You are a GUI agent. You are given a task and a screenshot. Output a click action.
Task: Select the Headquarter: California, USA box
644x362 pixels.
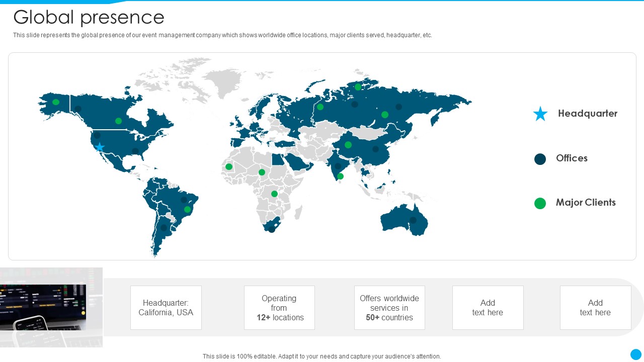click(166, 308)
